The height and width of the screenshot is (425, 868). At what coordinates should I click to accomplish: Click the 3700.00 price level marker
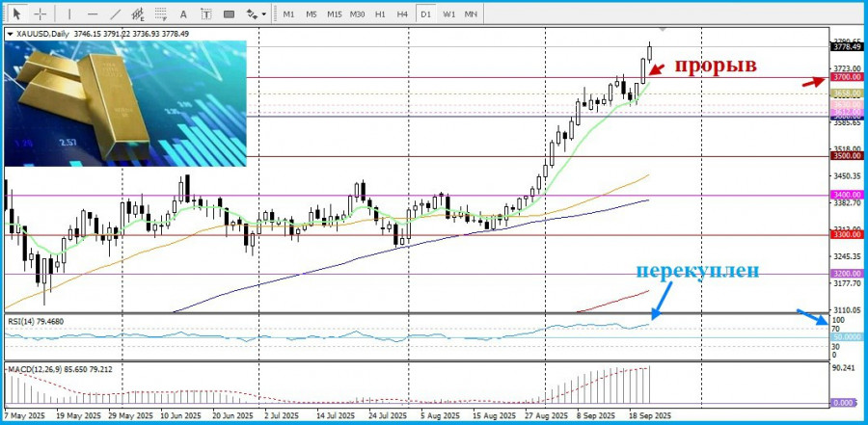(x=846, y=77)
